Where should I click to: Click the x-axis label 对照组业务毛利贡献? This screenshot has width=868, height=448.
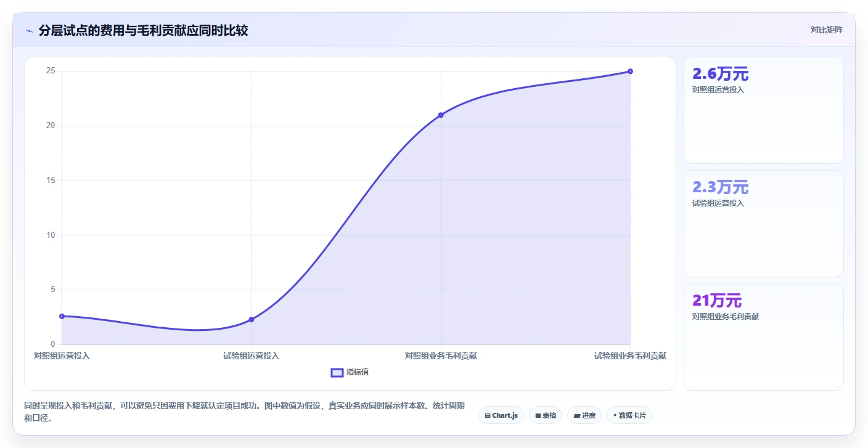(x=441, y=356)
